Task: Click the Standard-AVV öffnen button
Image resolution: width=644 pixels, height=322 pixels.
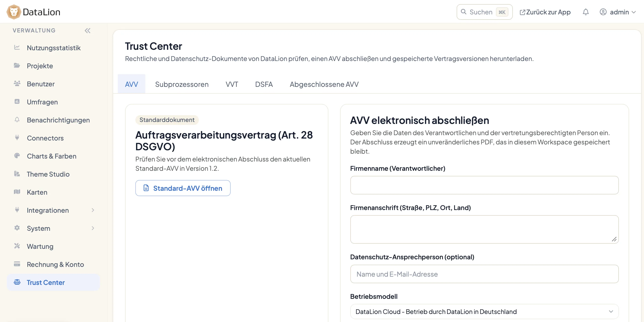Action: coord(183,188)
